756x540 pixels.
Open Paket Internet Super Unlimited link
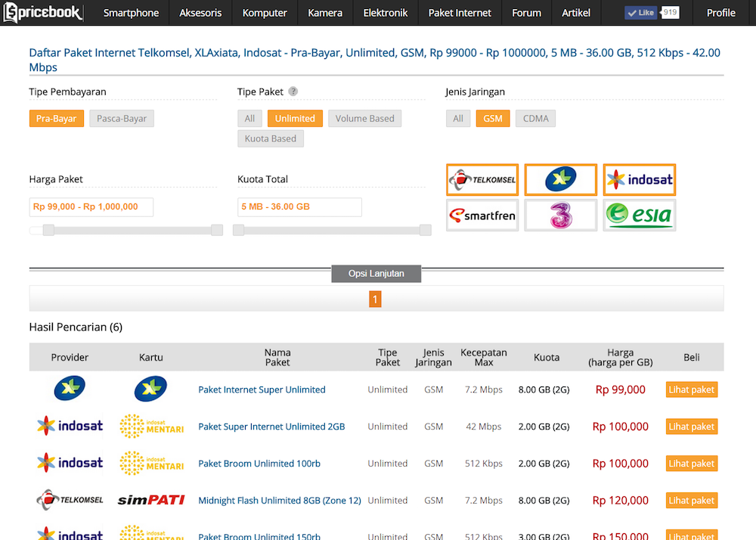[x=262, y=389]
